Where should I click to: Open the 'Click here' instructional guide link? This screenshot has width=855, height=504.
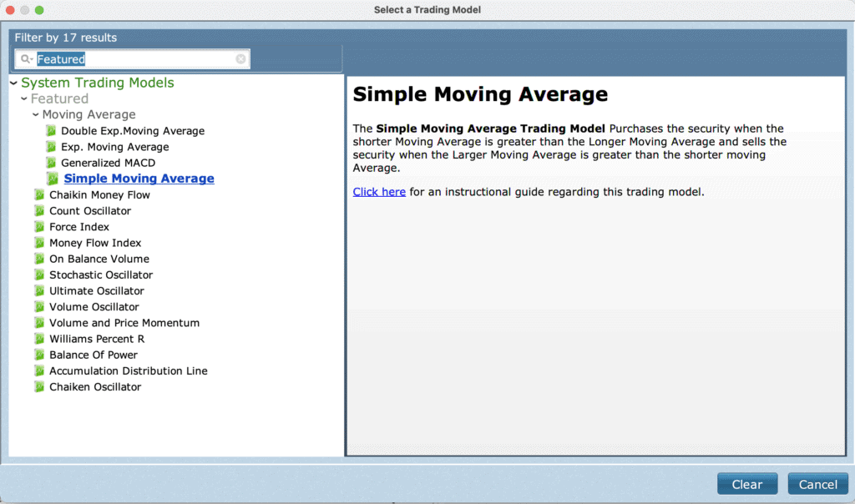click(x=379, y=192)
